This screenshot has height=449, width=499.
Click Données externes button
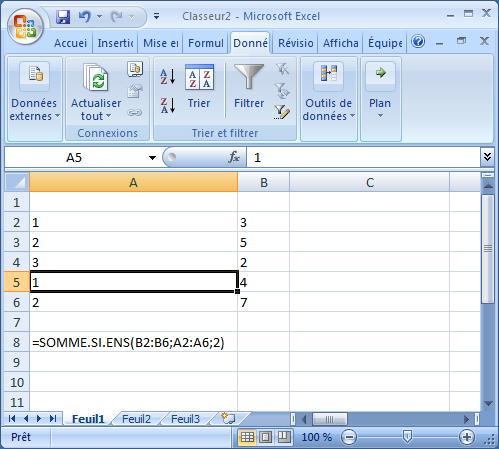(x=34, y=92)
